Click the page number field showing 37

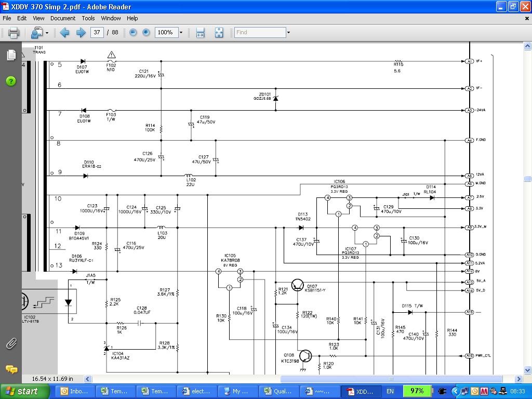tap(97, 33)
